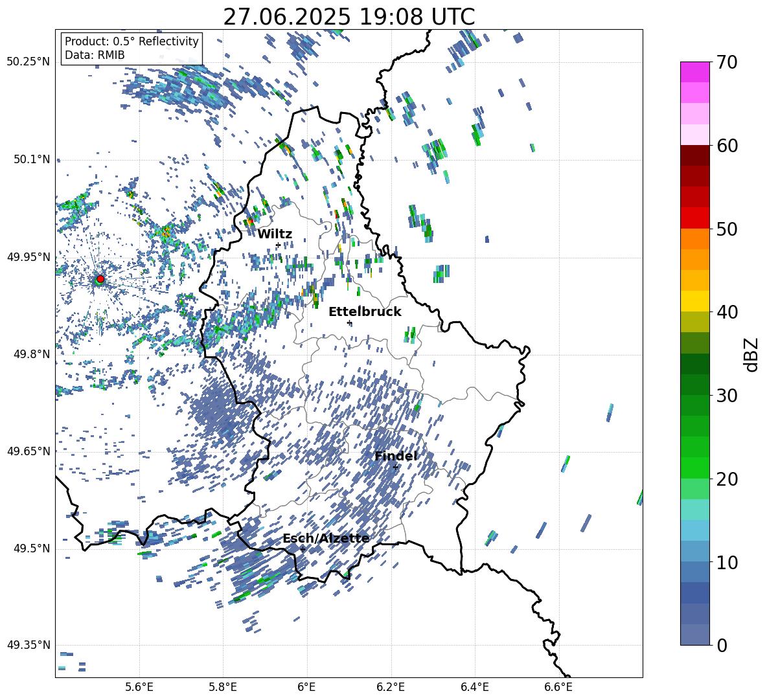This screenshot has width=767, height=700.
Task: Click the 6.2°E longitude label
Action: tap(391, 687)
